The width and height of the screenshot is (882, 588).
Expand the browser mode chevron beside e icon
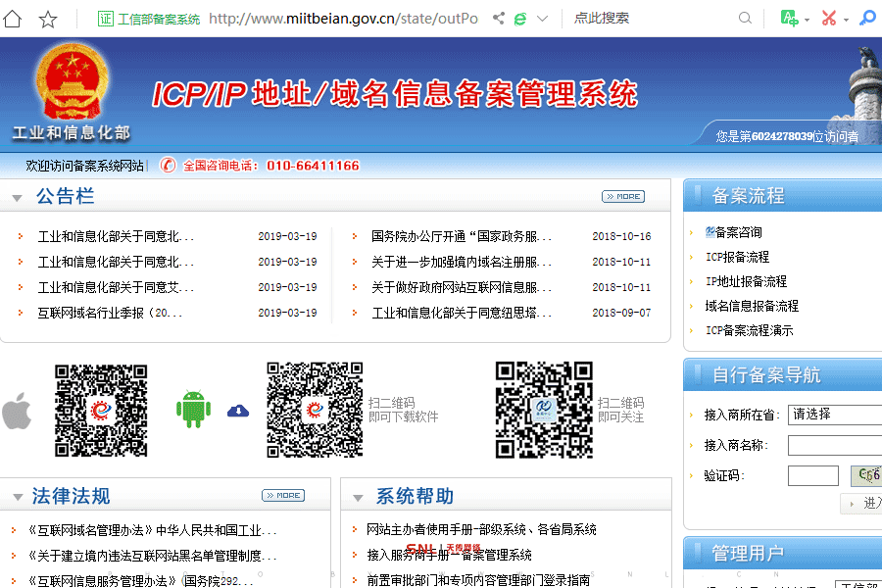(x=542, y=18)
